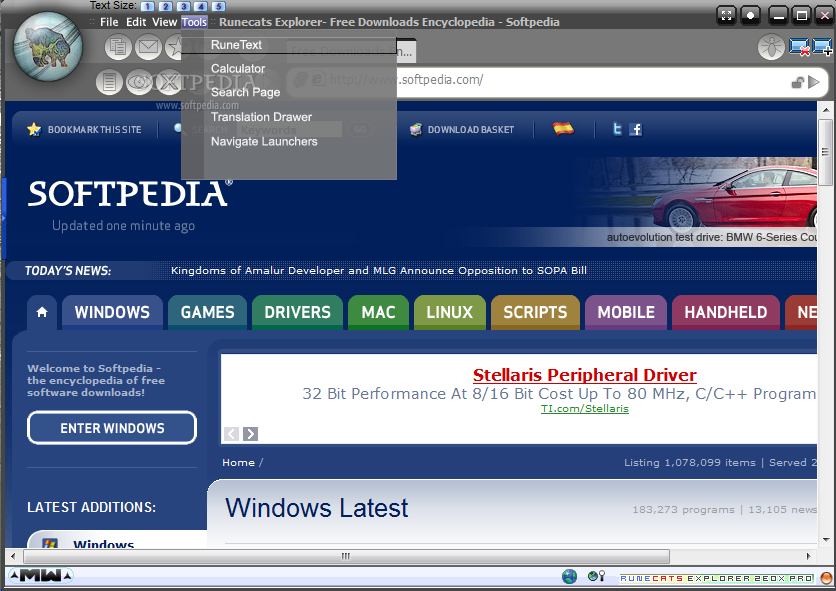Click the fullscreen expand-arrows title button
836x591 pixels.
tap(726, 15)
